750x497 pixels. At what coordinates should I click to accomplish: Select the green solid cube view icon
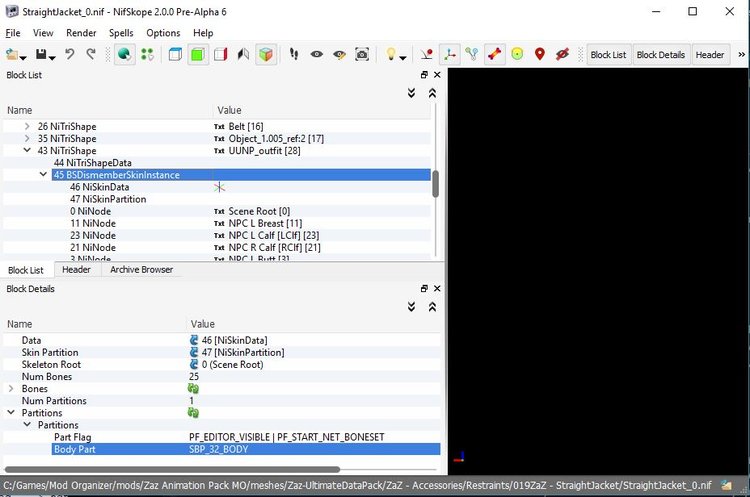click(198, 55)
